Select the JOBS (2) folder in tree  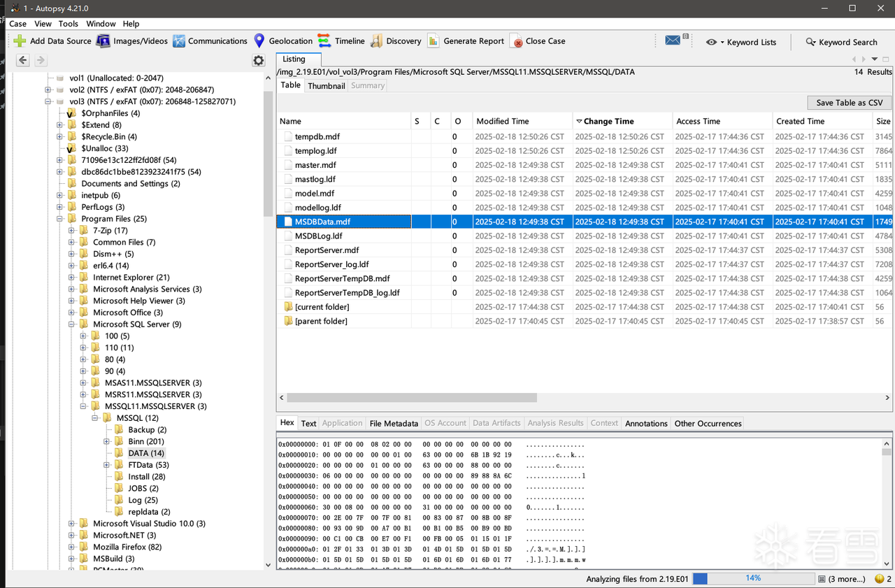[x=143, y=488]
